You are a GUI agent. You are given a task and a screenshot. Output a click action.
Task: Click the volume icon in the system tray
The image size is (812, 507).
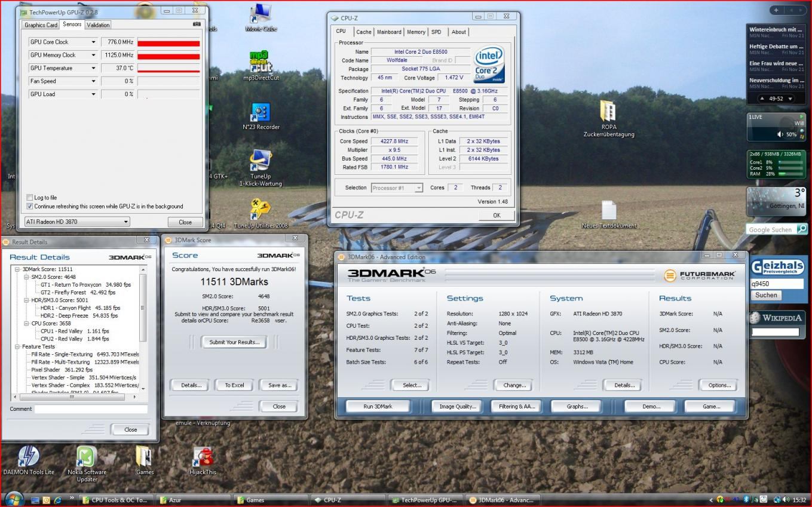[786, 500]
